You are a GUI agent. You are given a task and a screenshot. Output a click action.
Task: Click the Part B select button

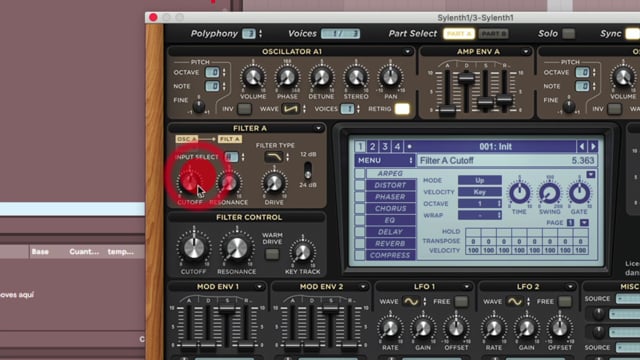(493, 33)
